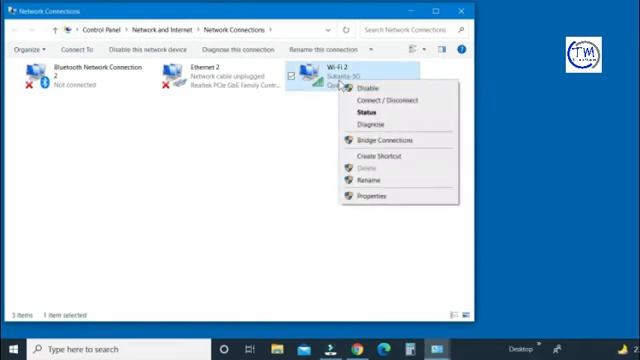Click the people icon in system tray
Screen dimensions: 640x360
click(557, 349)
